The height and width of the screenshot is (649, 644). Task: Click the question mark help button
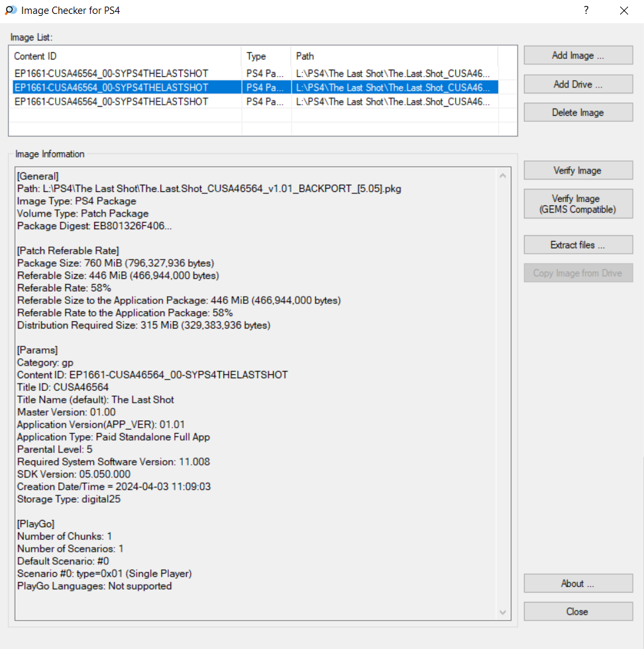[x=586, y=11]
